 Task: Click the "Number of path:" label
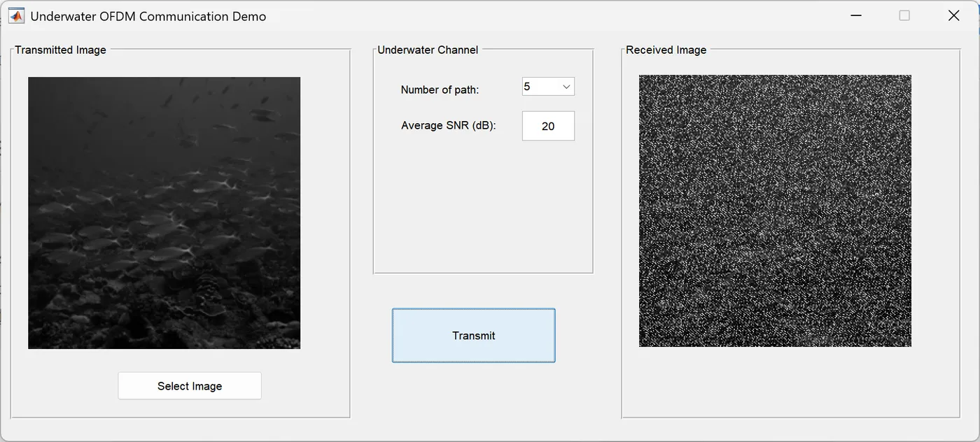point(440,90)
